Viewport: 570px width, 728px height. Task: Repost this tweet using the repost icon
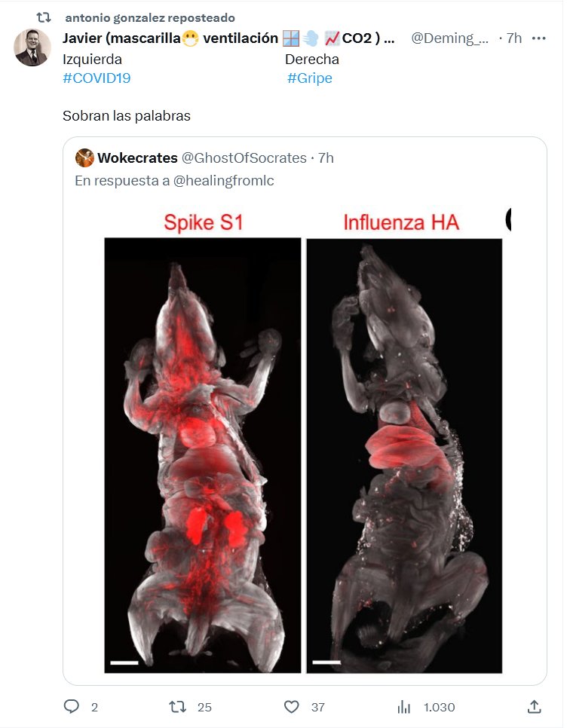click(177, 707)
